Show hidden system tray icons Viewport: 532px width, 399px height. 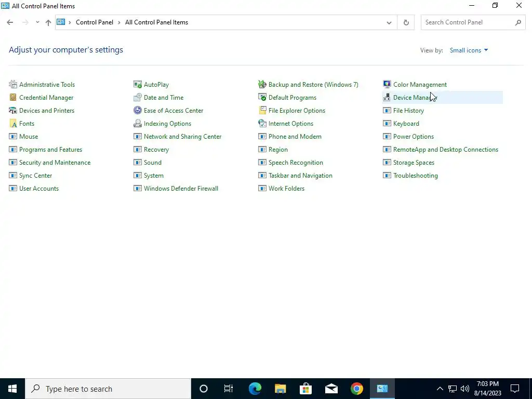[440, 389]
